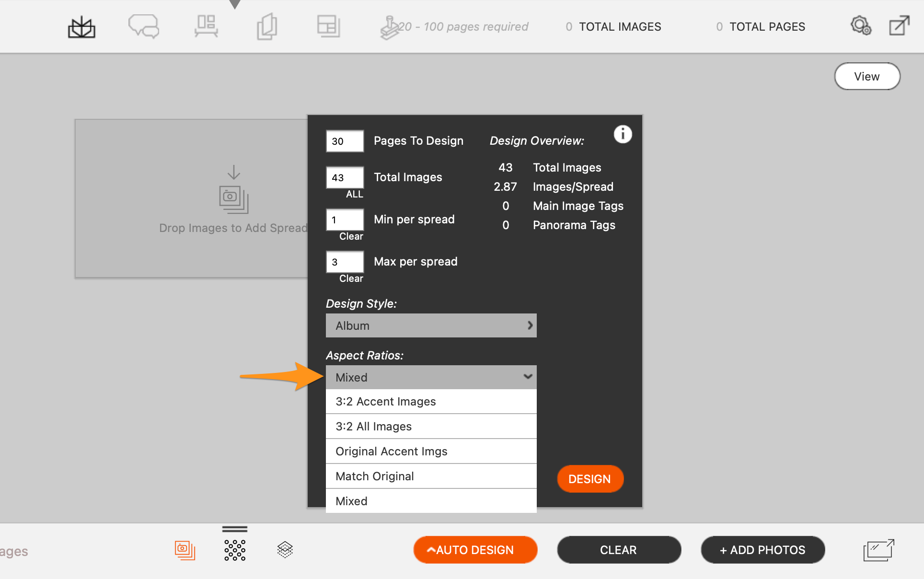The height and width of the screenshot is (579, 924).
Task: Click the + ADD PHOTOS button
Action: 762,550
